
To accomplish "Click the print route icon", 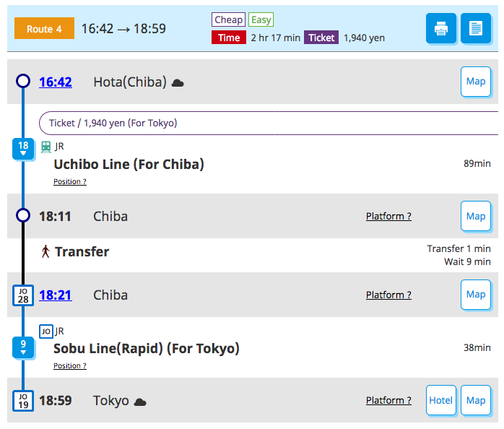I will tap(440, 29).
